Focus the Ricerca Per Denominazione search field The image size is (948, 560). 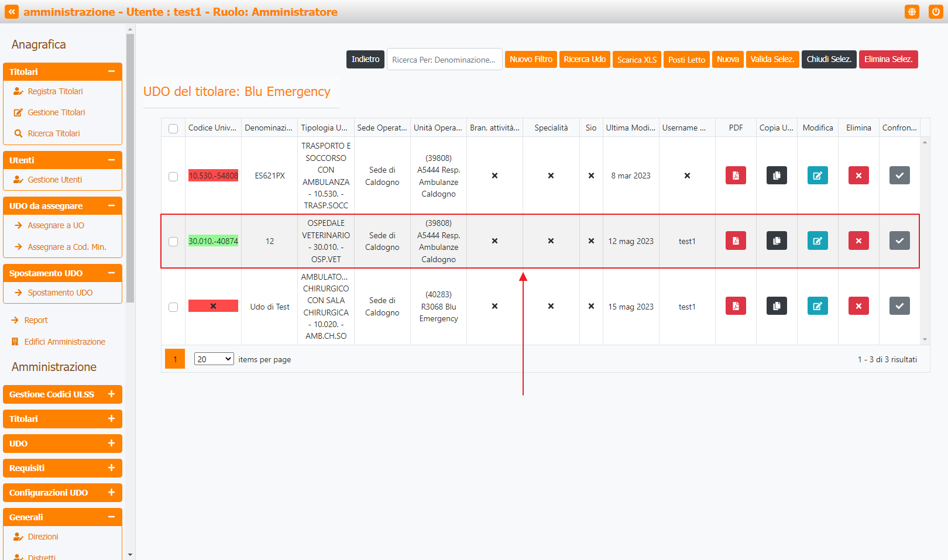point(444,59)
